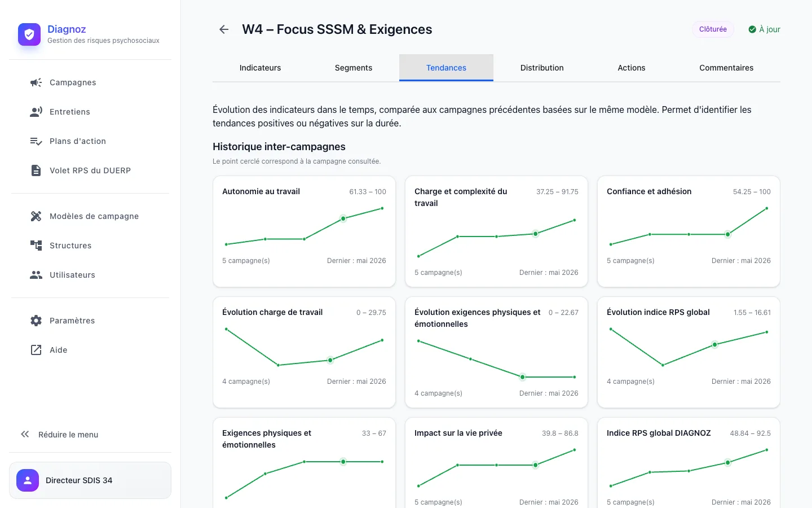This screenshot has height=508, width=812.
Task: Click the Volet RPS du DUERP document icon
Action: tap(36, 170)
